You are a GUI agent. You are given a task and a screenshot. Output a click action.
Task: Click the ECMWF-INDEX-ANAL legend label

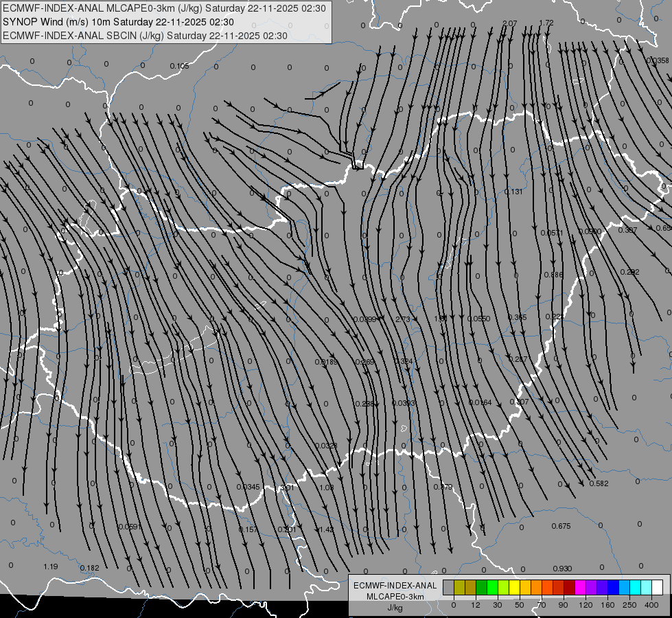click(395, 585)
